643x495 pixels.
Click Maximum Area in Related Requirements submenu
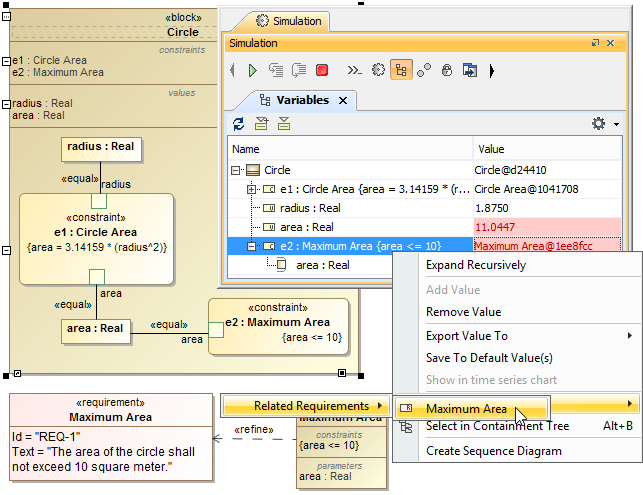pos(466,408)
